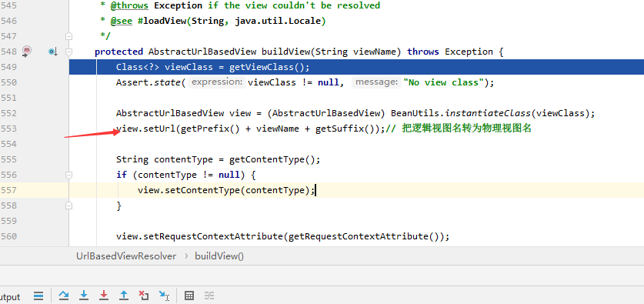Click the BeanUtils class reference on line 552

(x=416, y=113)
